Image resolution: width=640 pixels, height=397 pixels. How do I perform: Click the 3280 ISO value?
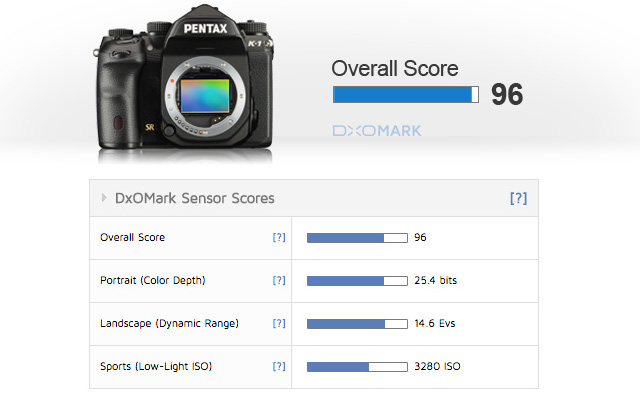437,366
